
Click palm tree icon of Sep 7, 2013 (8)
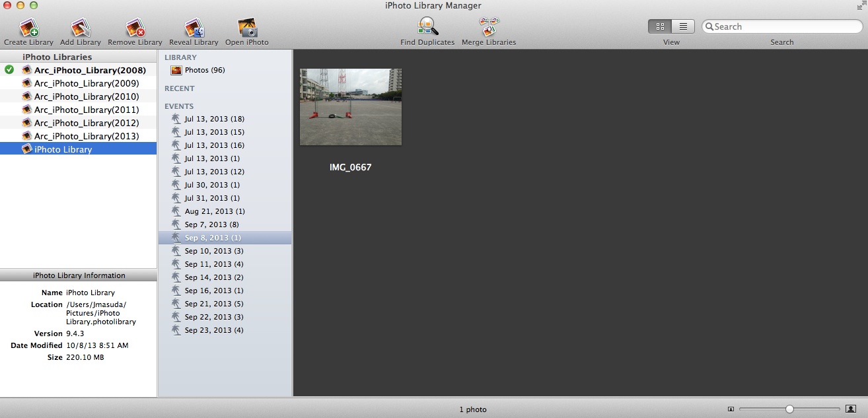pos(176,225)
